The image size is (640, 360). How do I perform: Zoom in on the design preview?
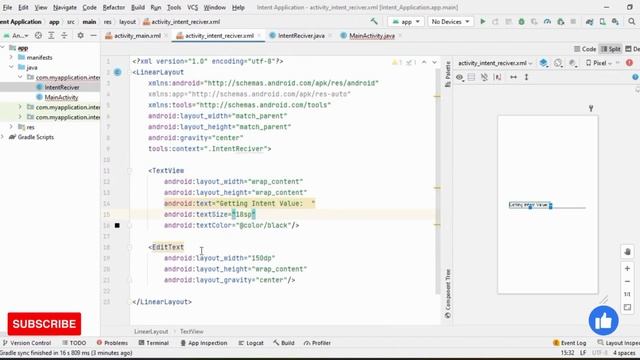click(x=627, y=269)
